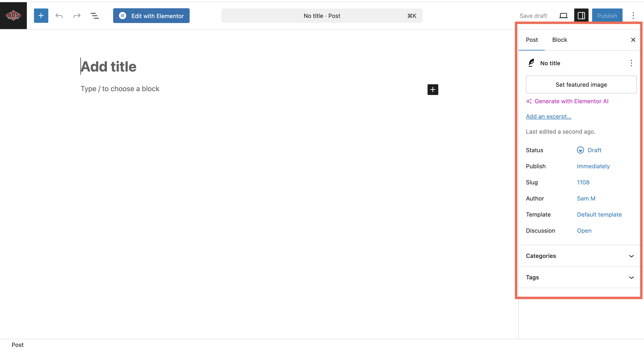
Task: Edit the slug value 1108
Action: pyautogui.click(x=583, y=182)
